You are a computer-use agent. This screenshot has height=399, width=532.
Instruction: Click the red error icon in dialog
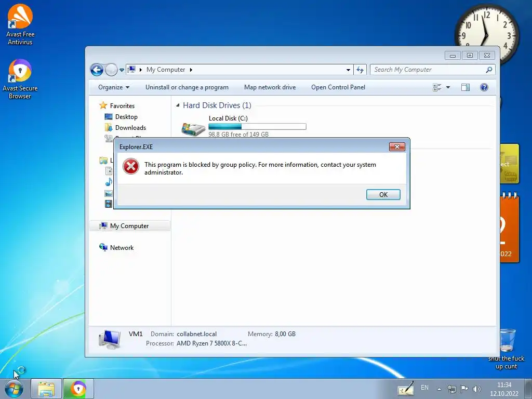tap(131, 167)
